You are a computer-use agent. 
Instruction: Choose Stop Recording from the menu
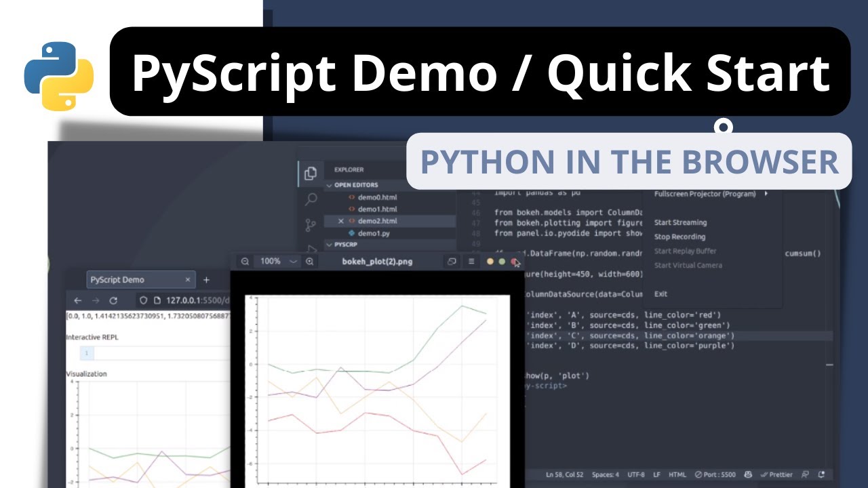679,237
